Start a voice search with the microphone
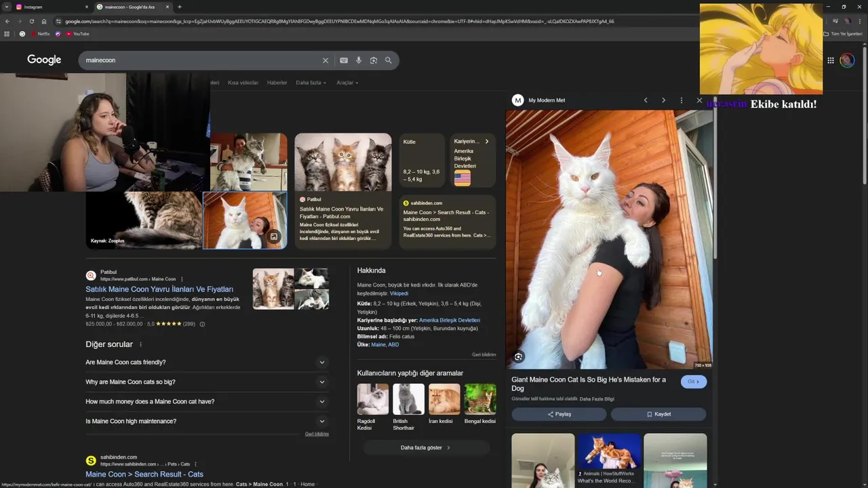 pos(359,60)
